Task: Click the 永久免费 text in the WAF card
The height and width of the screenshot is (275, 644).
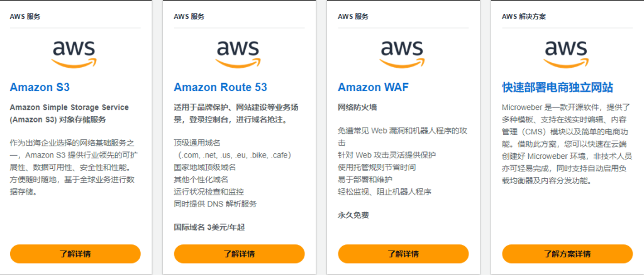Action: tap(353, 215)
